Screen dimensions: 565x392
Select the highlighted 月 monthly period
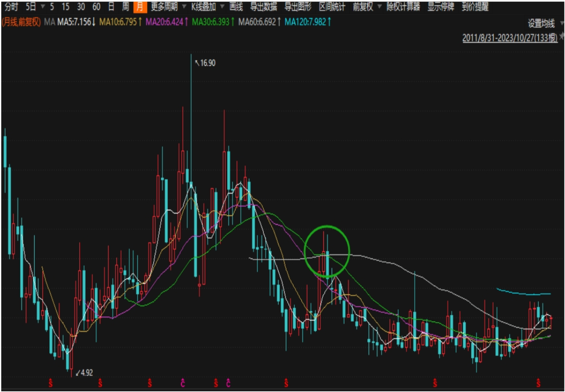[x=140, y=7]
